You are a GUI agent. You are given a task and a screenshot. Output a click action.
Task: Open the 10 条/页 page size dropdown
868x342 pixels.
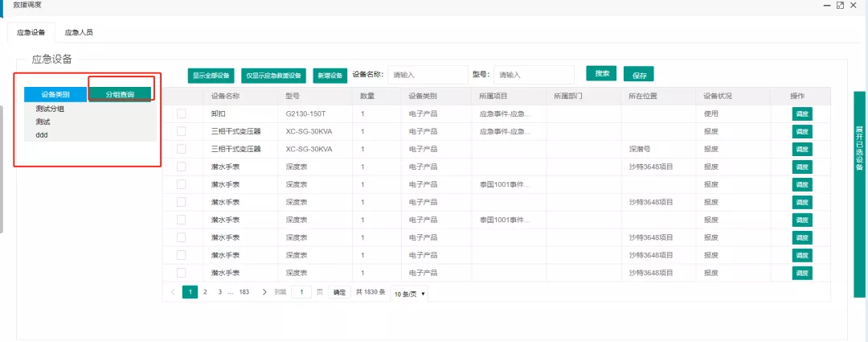pyautogui.click(x=409, y=294)
